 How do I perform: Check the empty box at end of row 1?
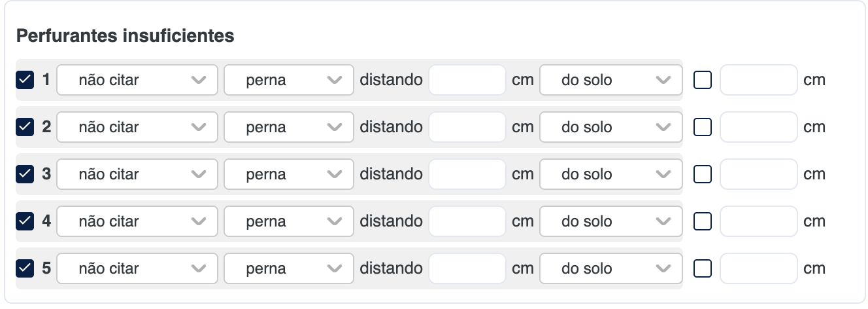pos(703,80)
